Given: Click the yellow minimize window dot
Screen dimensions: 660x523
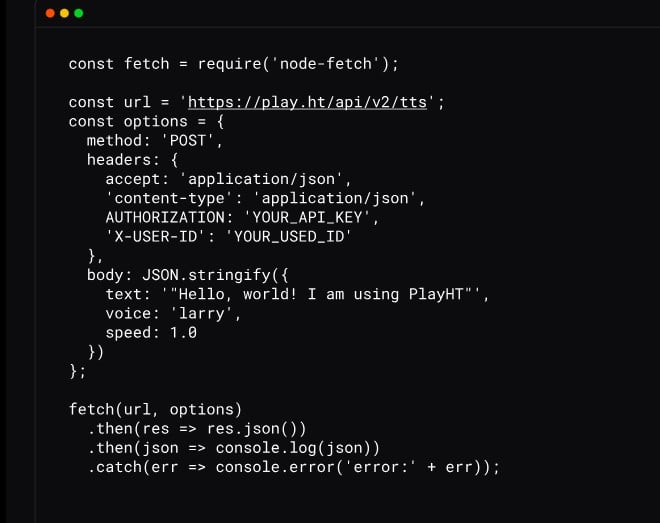Looking at the screenshot, I should click(x=64, y=13).
